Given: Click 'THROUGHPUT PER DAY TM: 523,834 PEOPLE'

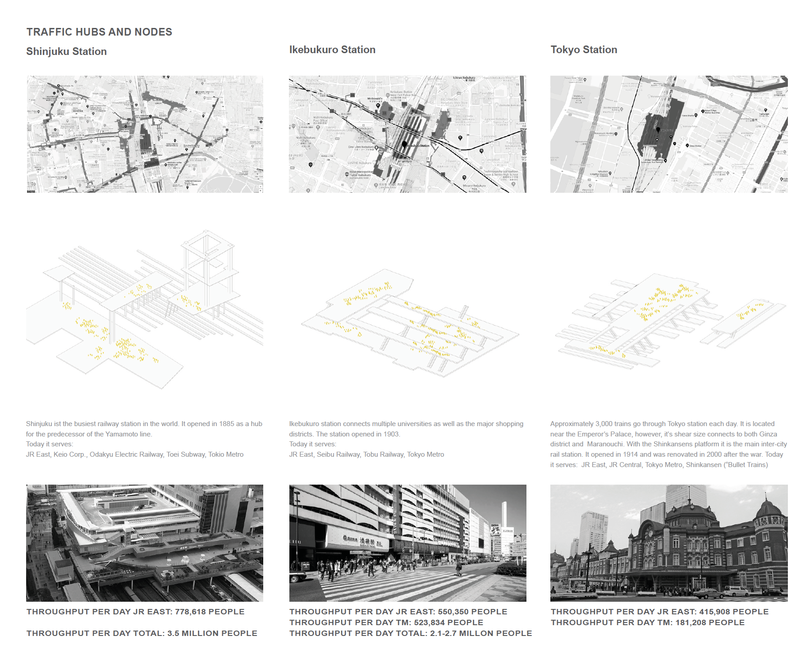Looking at the screenshot, I should [386, 622].
